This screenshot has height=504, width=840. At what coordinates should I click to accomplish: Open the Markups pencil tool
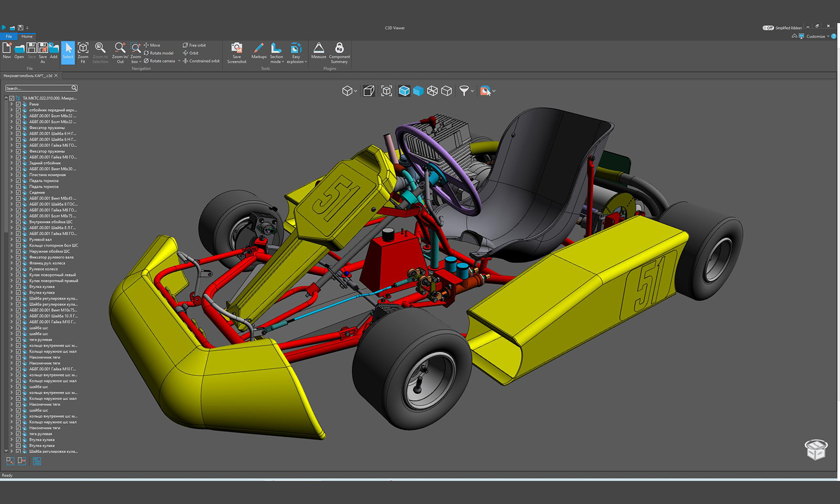coord(259,50)
